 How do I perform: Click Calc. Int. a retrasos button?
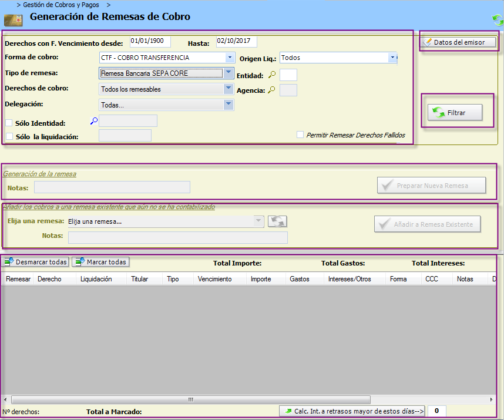(x=352, y=411)
